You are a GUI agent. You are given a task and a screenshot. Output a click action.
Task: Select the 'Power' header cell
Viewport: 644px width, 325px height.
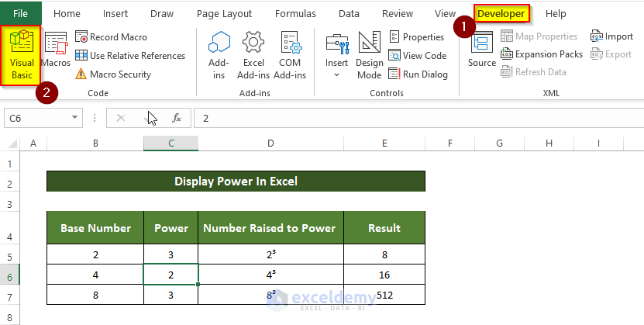pos(170,228)
